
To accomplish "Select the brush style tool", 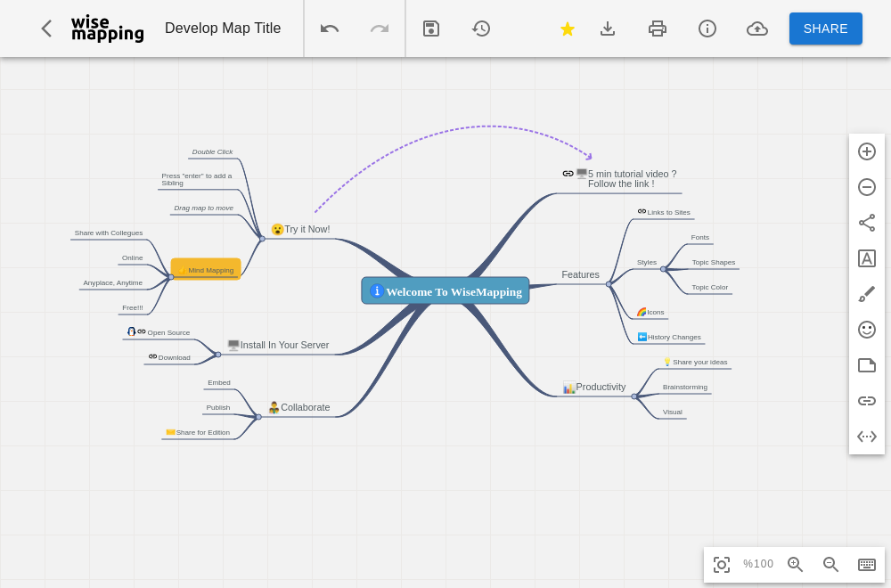I will point(867,294).
